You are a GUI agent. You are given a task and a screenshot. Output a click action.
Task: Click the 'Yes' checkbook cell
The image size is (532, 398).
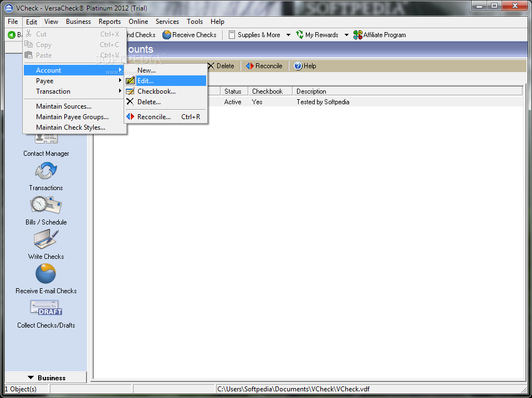[257, 102]
